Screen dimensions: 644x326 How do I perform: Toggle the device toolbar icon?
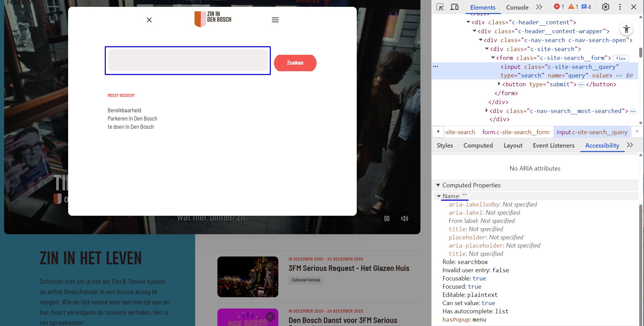pos(454,7)
